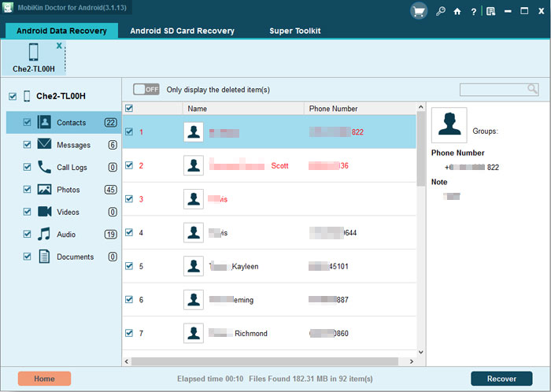Click vertical scrollbar up arrow
This screenshot has width=551, height=392.
pyautogui.click(x=421, y=107)
